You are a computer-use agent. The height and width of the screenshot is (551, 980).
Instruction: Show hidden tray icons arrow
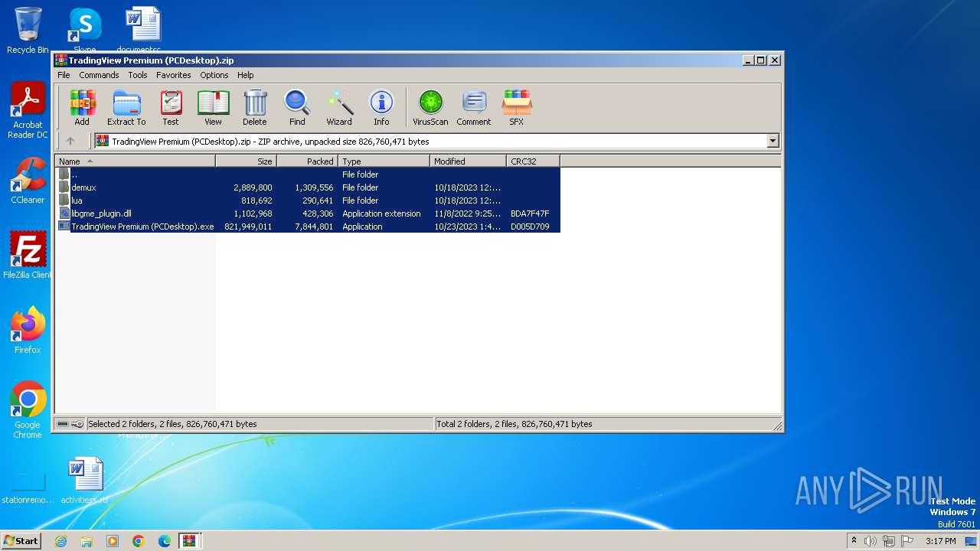point(854,541)
